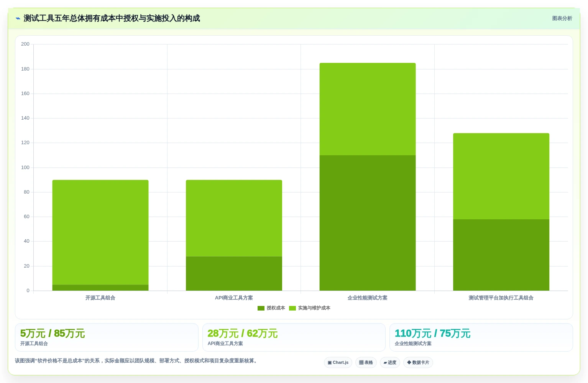588x383 pixels.
Task: Click the 测试管理平台加执行工具组合 license cost segment
Action: [501, 255]
